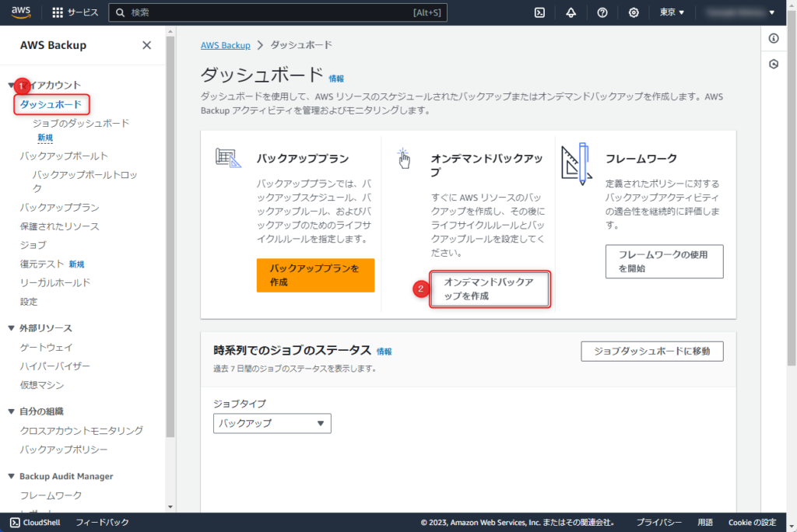Click the サービス label in top bar

pyautogui.click(x=83, y=12)
